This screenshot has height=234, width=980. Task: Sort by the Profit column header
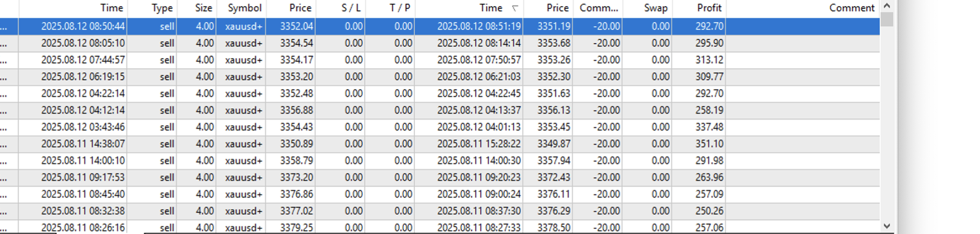(x=709, y=8)
